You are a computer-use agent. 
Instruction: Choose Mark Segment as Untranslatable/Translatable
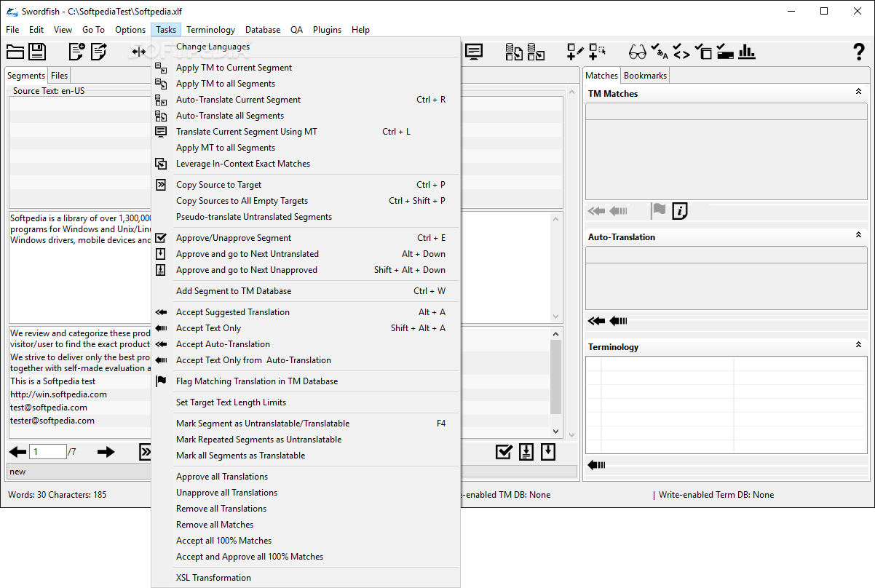pyautogui.click(x=306, y=424)
